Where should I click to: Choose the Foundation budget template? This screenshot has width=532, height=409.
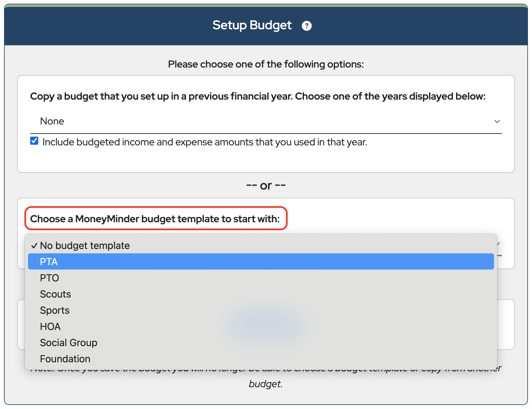click(x=65, y=359)
